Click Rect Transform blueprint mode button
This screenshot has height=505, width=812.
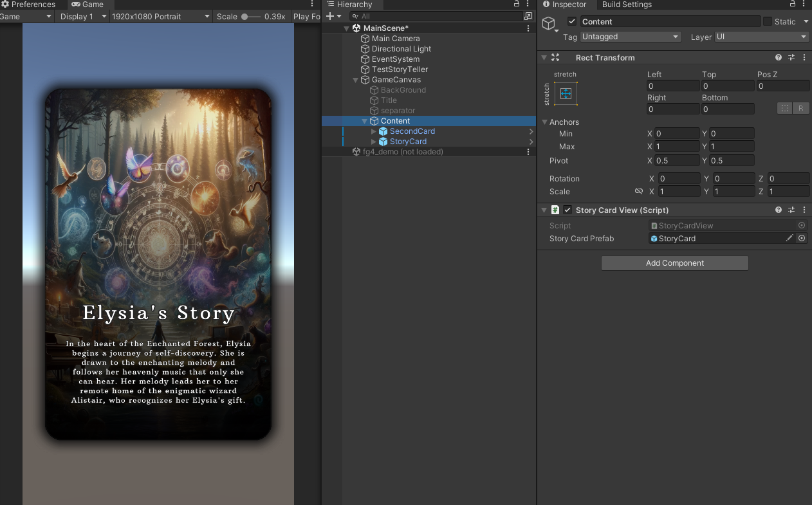click(784, 108)
